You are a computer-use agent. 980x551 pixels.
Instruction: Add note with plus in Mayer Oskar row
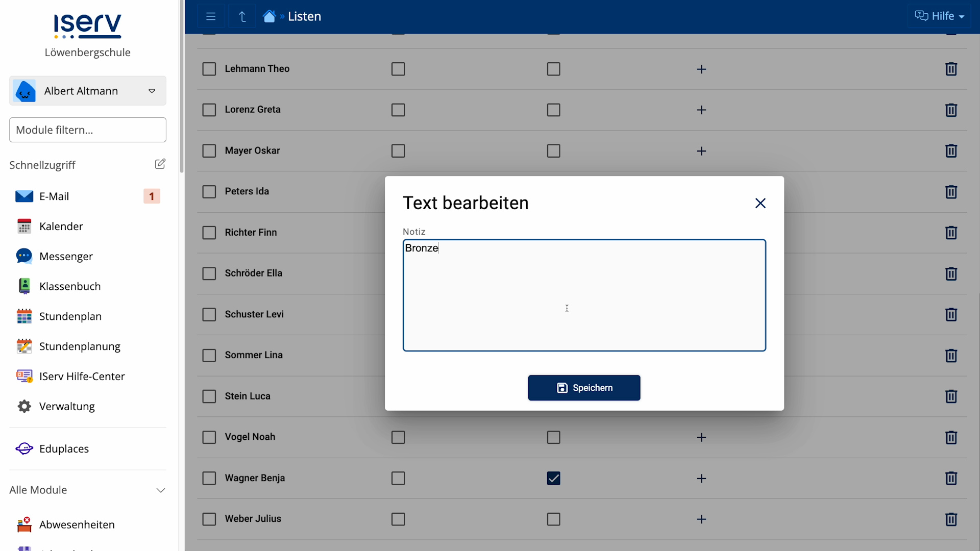point(701,151)
